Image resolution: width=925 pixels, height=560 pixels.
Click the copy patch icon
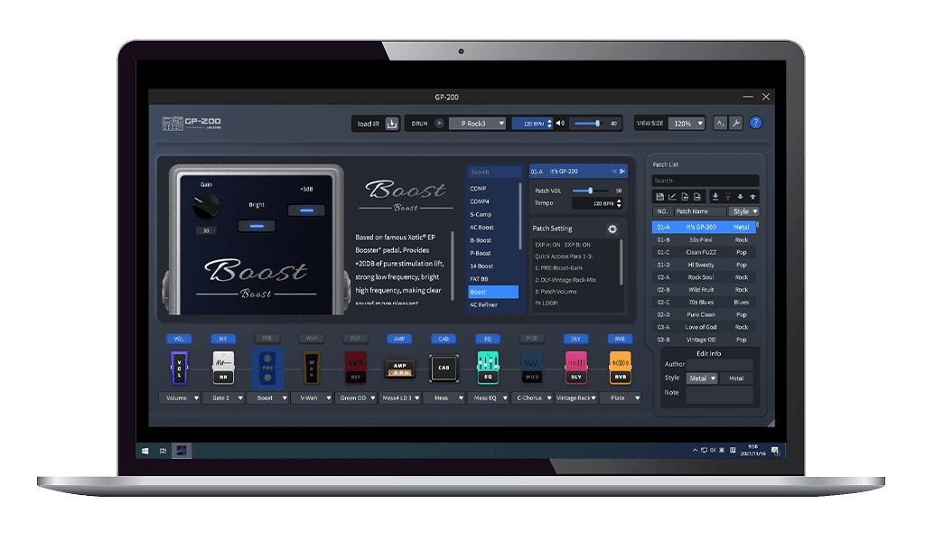(685, 197)
